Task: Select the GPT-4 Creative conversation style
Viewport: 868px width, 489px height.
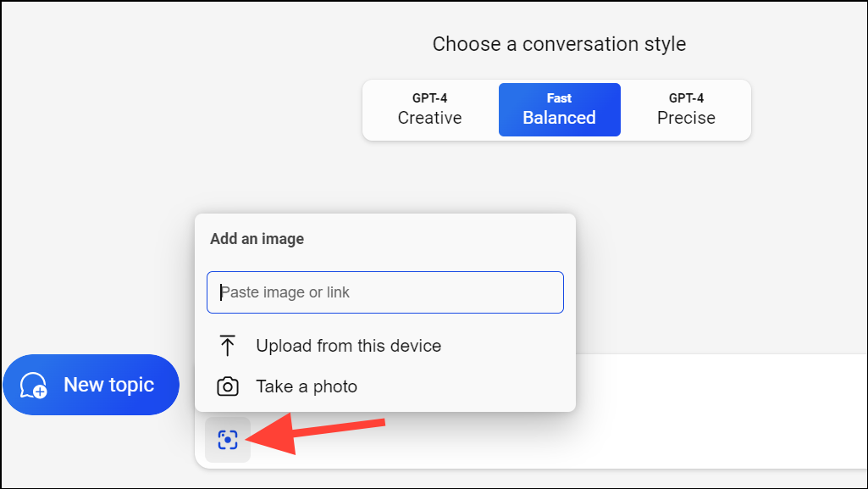Action: (428, 109)
